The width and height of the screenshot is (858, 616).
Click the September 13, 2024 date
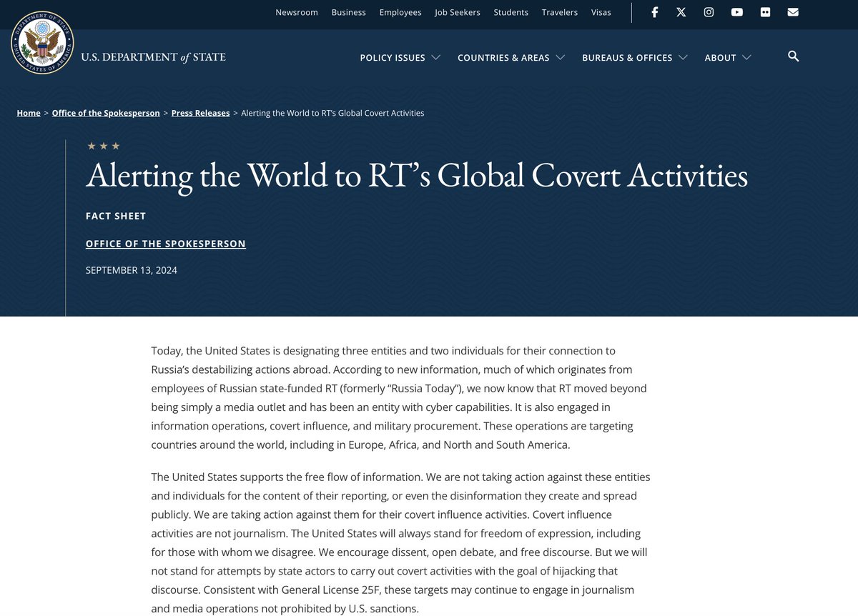[131, 270]
